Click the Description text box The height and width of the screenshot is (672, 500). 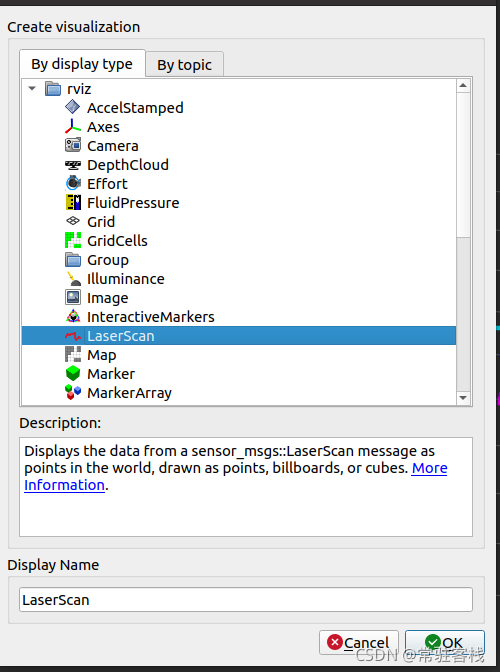tap(246, 487)
